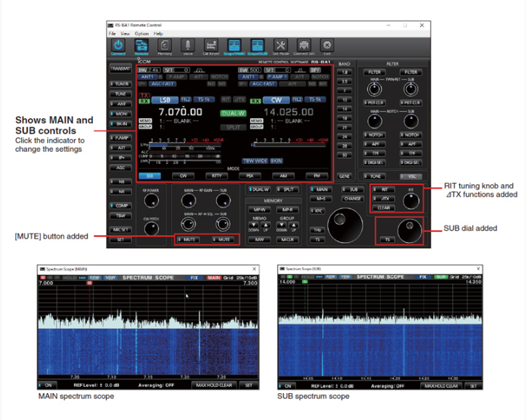Click the TRANSMIT button
The width and height of the screenshot is (526, 420).
[x=120, y=68]
